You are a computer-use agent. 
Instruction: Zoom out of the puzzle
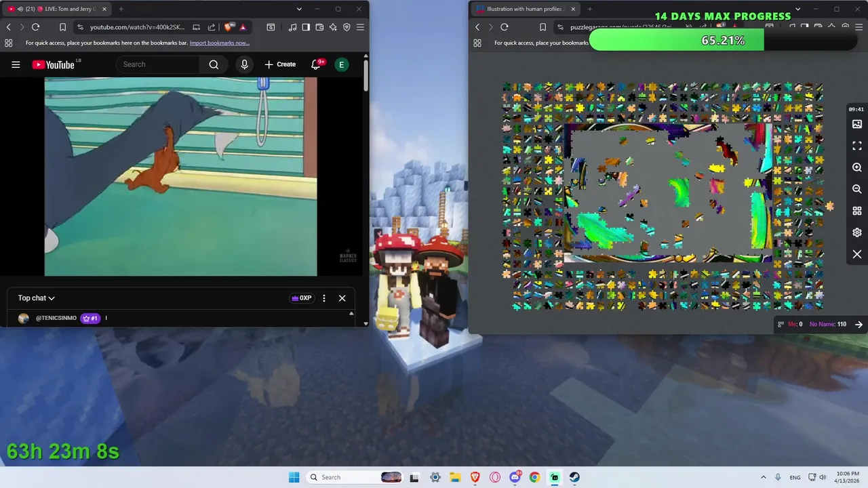[857, 189]
